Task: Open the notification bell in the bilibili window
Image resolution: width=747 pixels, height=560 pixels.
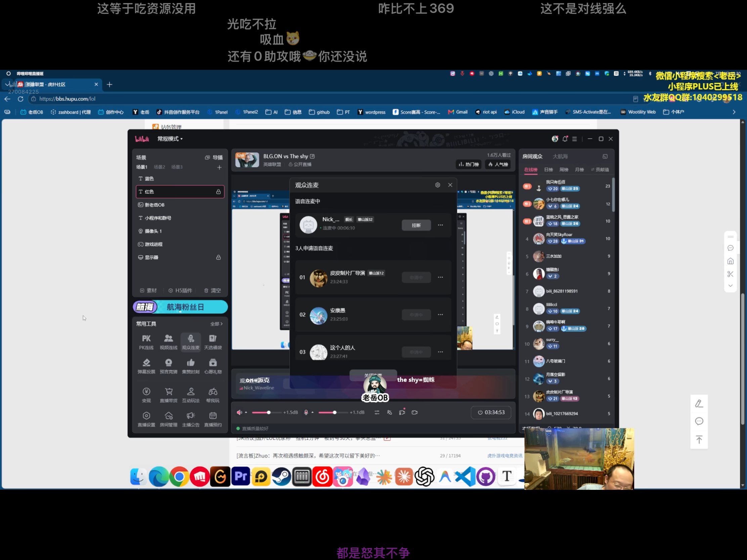Action: [565, 139]
